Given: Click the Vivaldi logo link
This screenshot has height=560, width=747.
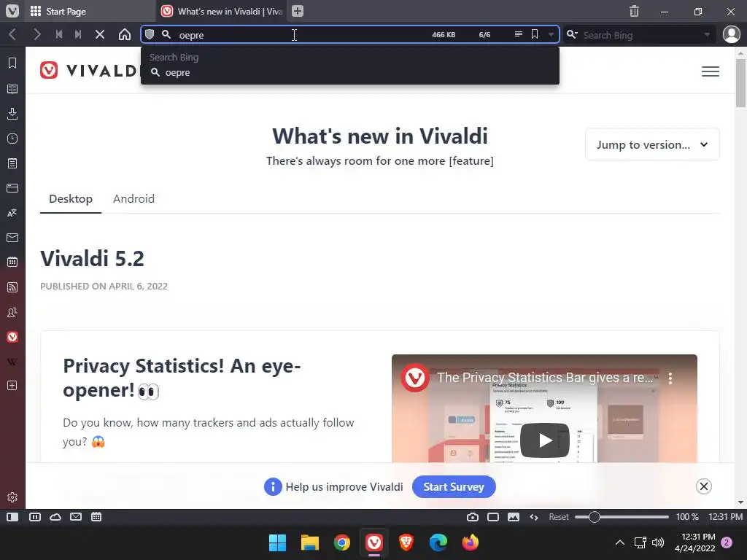Looking at the screenshot, I should click(90, 71).
